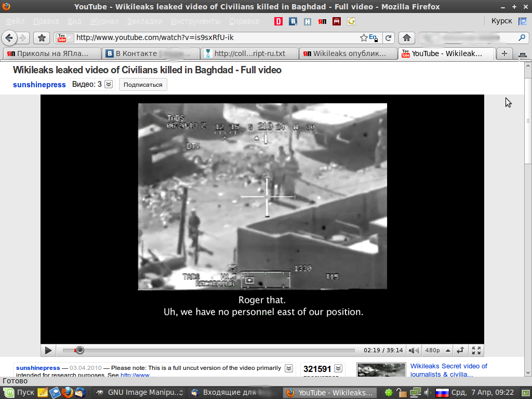Open a new tab with plus button
532x399 pixels.
tap(504, 54)
